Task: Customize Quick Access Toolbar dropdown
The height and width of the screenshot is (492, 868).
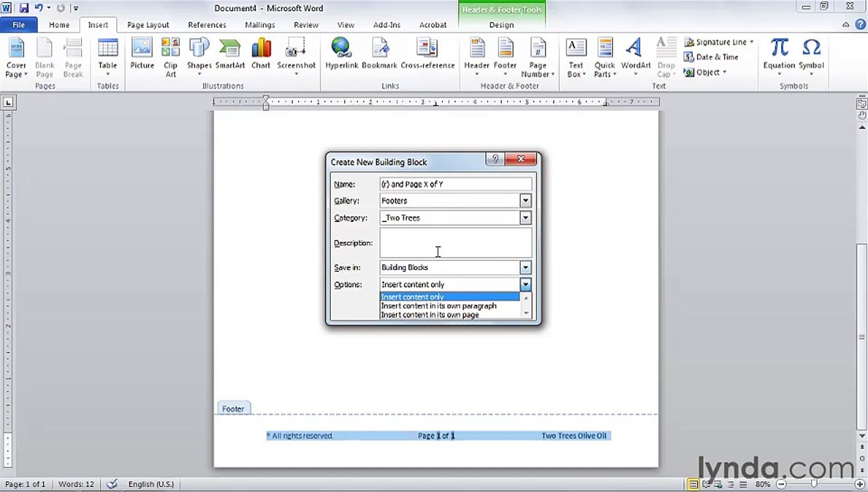Action: (x=75, y=8)
